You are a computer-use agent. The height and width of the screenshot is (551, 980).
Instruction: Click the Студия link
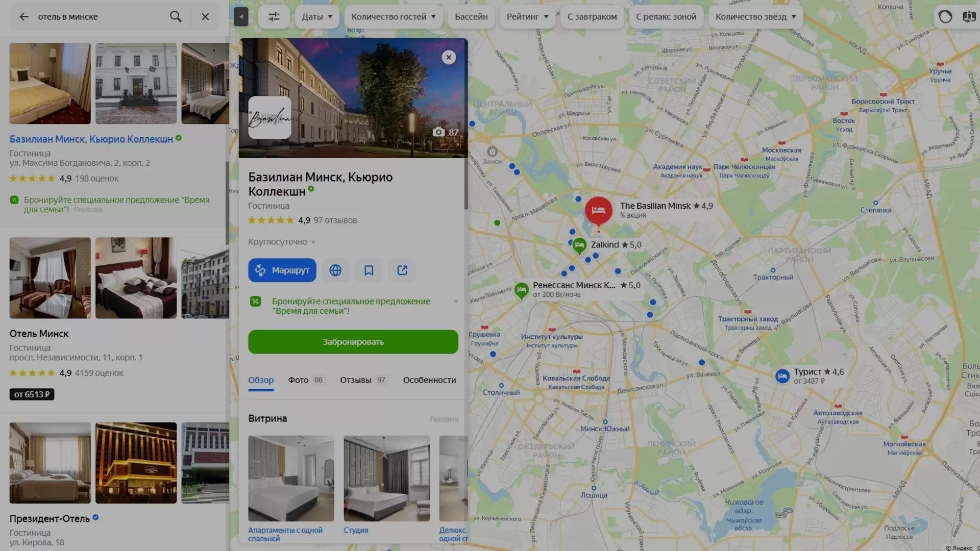pyautogui.click(x=356, y=531)
